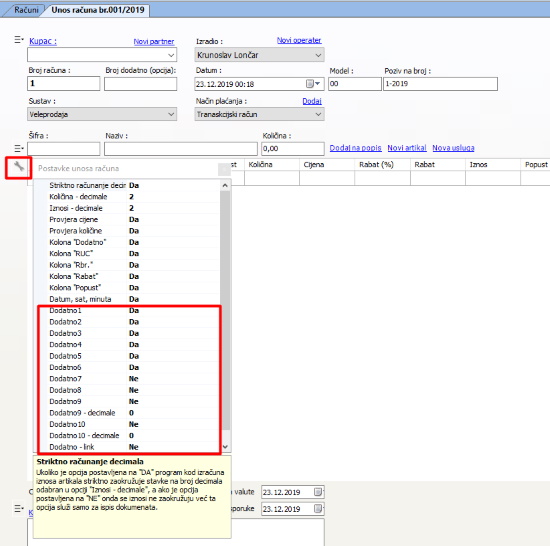
Task: Focus the Naziv input field
Action: pos(181,149)
